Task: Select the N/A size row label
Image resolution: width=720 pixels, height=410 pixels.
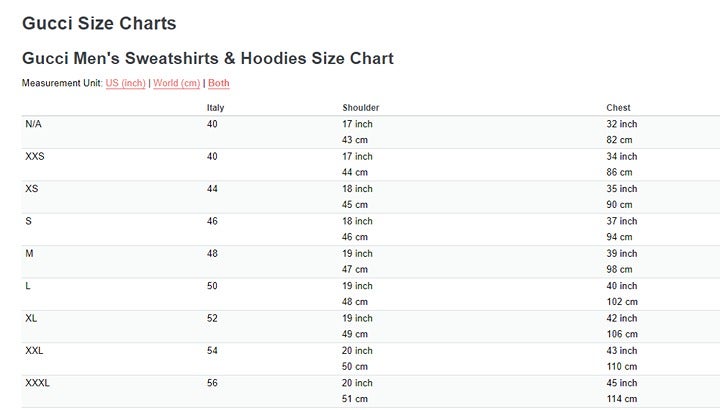Action: coord(33,124)
